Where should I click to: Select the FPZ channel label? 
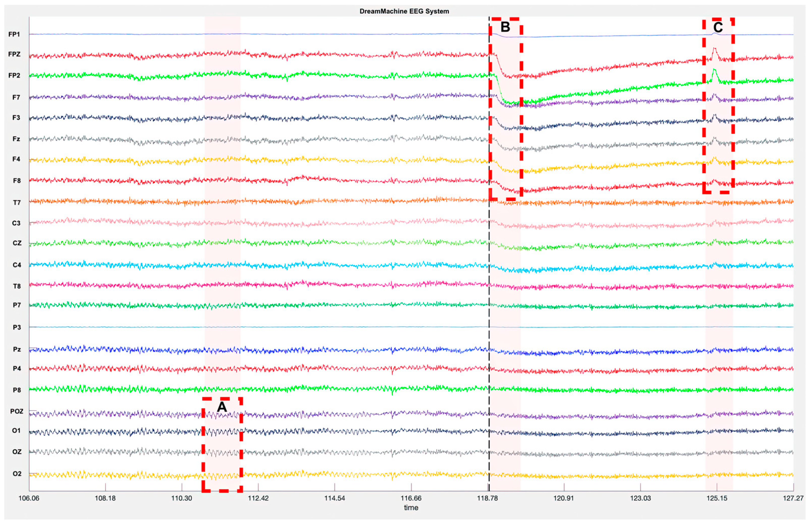pyautogui.click(x=14, y=54)
